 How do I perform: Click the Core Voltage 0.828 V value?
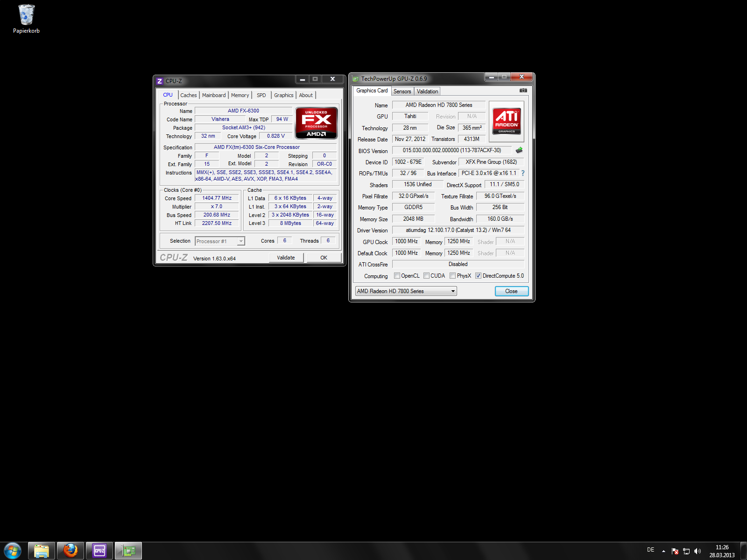275,136
